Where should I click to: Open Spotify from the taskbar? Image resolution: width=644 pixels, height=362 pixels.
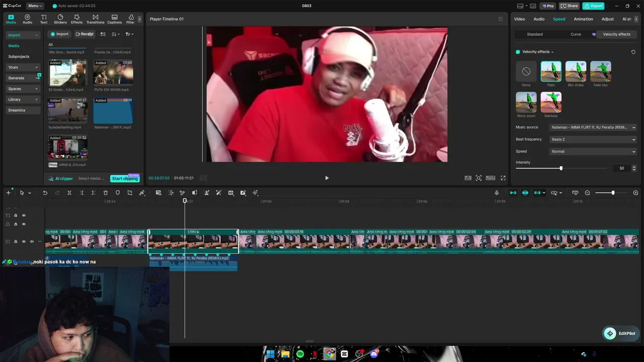[300, 354]
